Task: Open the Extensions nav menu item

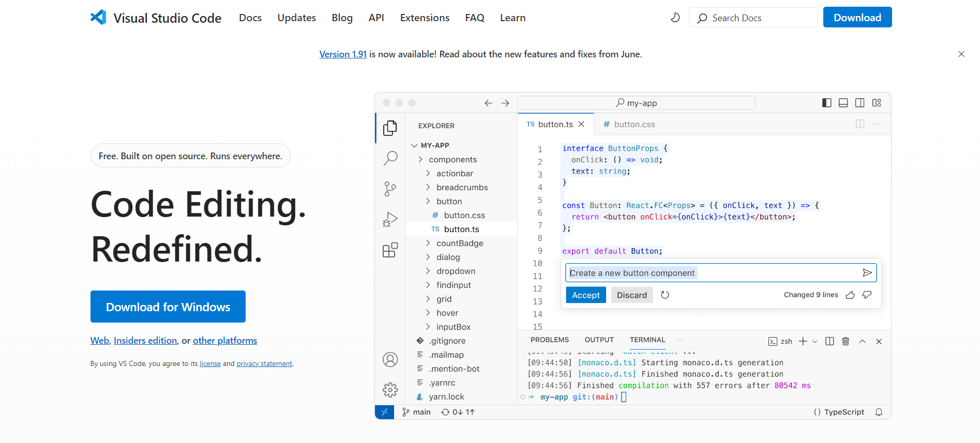Action: [425, 18]
